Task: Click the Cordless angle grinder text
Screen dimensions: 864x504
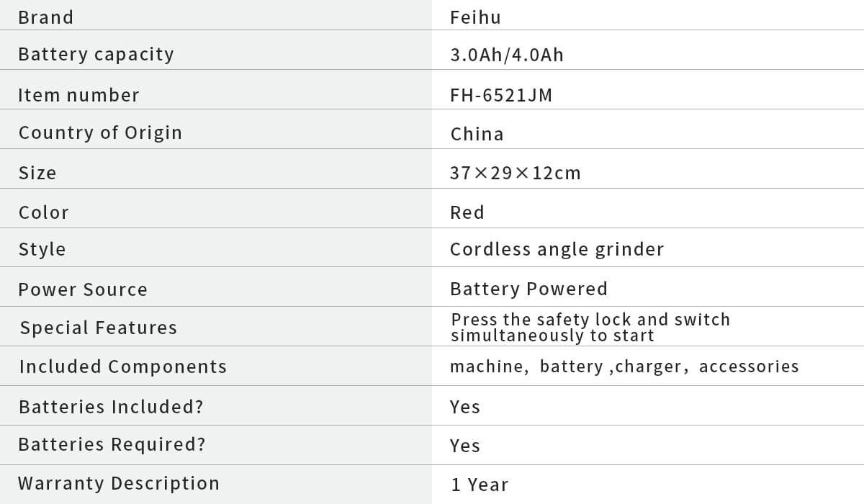Action: coord(557,250)
